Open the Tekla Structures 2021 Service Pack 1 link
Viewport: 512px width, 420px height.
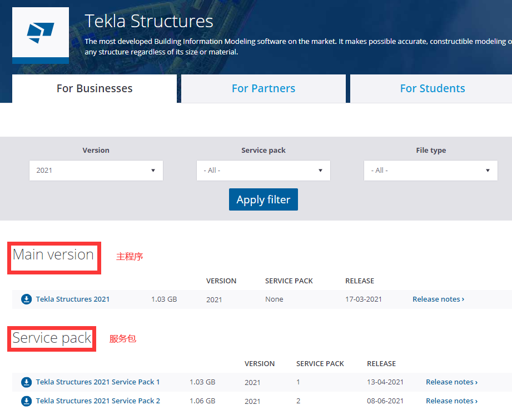(x=98, y=382)
